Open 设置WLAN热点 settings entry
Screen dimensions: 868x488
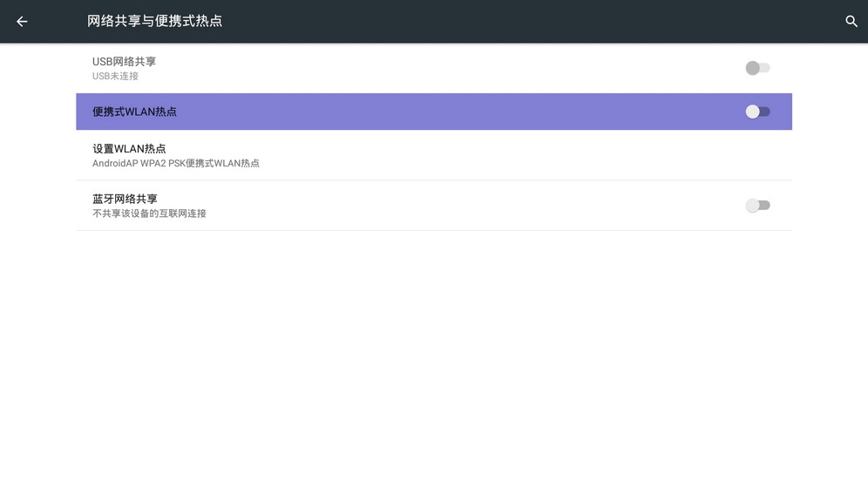(434, 155)
